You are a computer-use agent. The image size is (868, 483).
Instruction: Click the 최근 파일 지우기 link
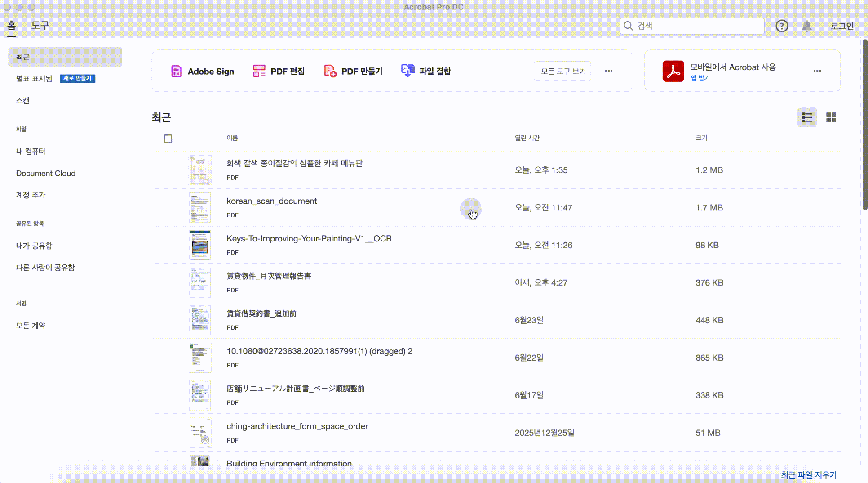coord(809,475)
